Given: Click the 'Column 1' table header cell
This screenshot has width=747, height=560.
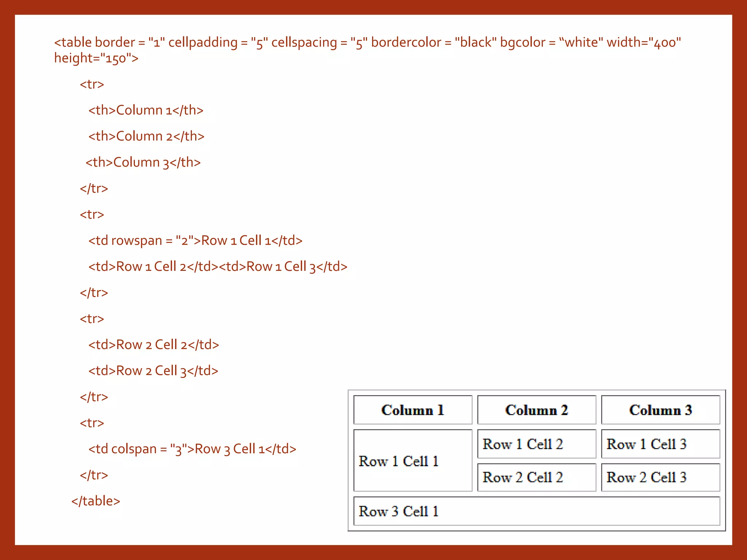Looking at the screenshot, I should 413,410.
